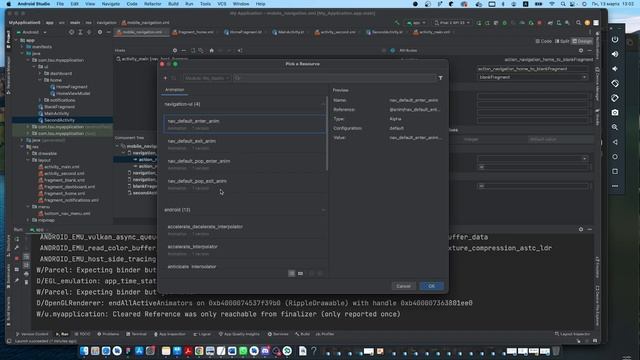Switch editor to Code view
Image resolution: width=640 pixels, height=360 pixels.
pyautogui.click(x=543, y=41)
